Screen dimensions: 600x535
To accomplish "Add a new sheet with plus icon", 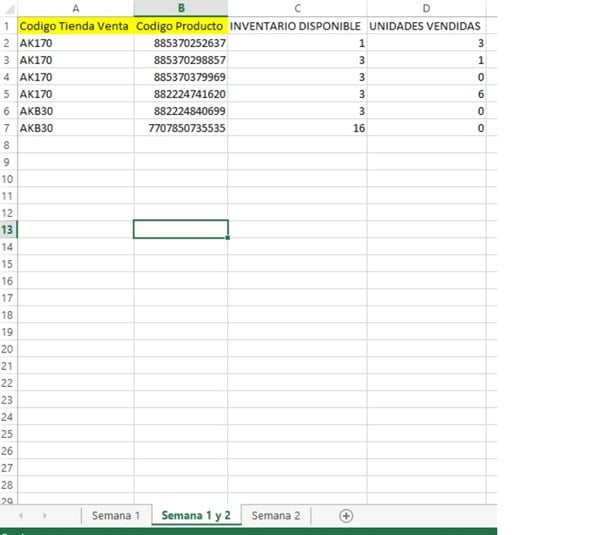I will (x=346, y=515).
